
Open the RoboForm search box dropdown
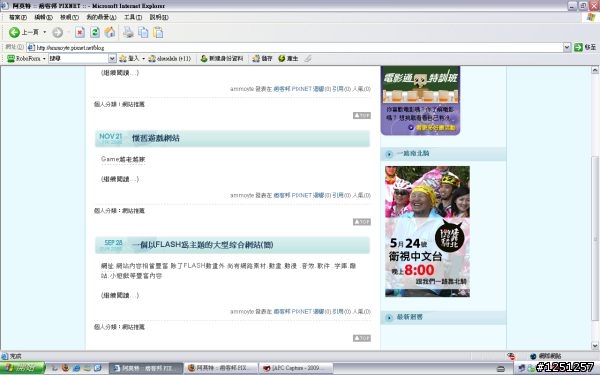[112, 59]
